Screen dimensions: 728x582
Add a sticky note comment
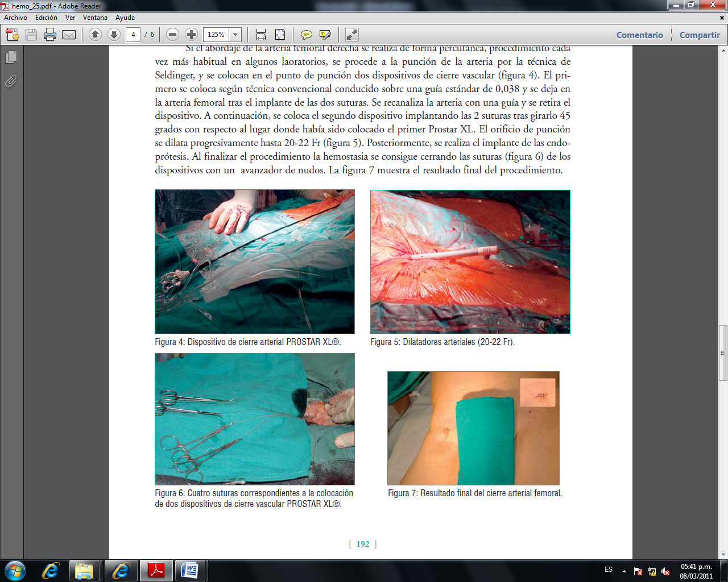click(x=306, y=35)
